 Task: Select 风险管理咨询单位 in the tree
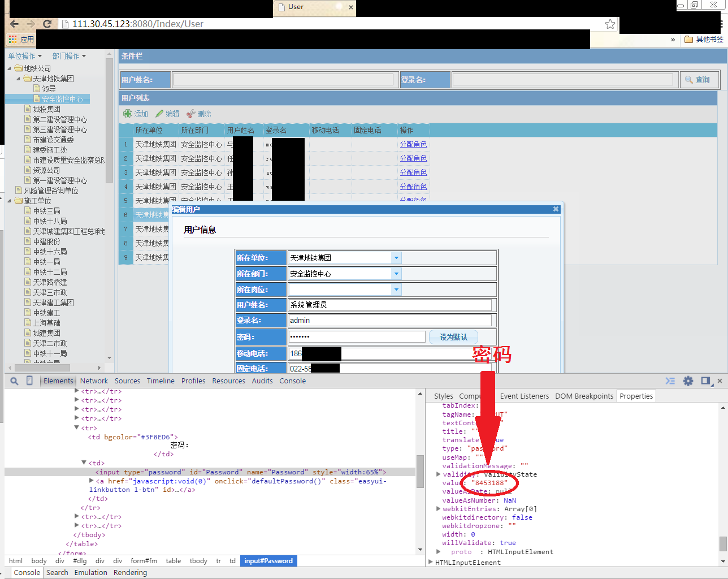(51, 191)
